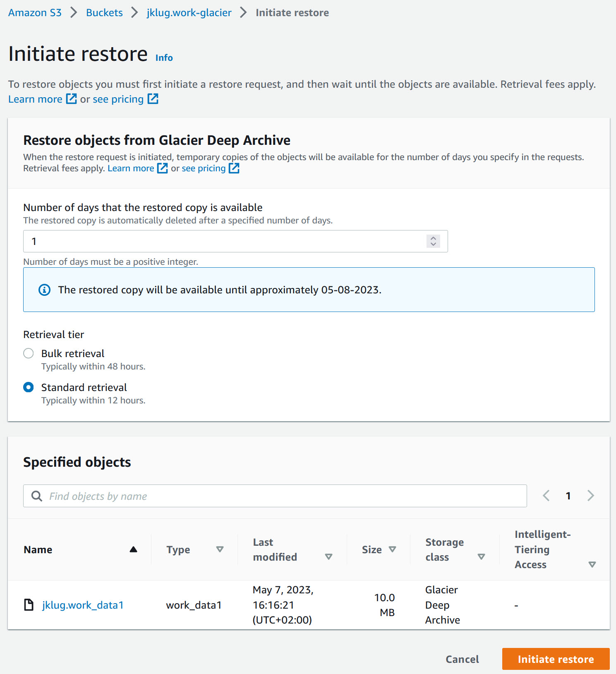Go to previous page of specified objects
Viewport: 616px width, 674px height.
(546, 496)
